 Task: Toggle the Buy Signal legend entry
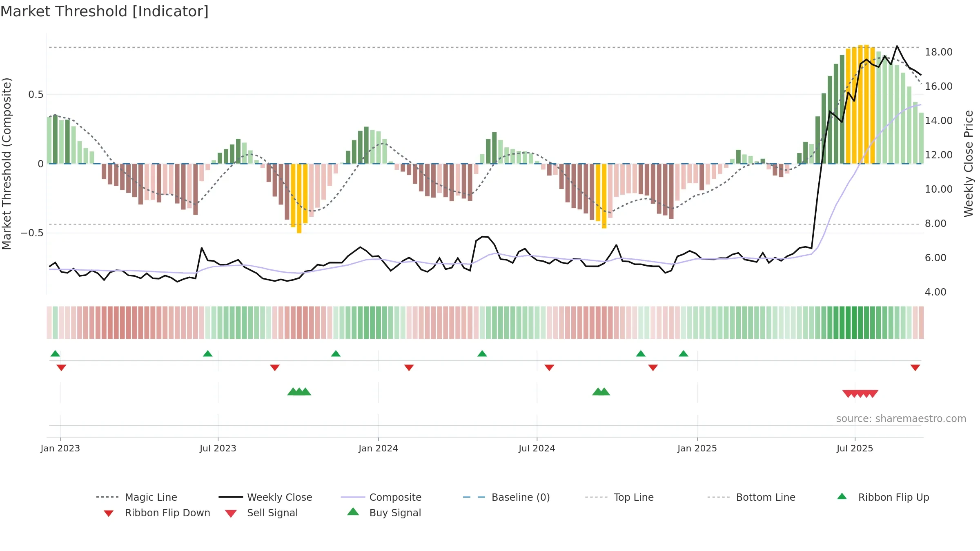384,513
